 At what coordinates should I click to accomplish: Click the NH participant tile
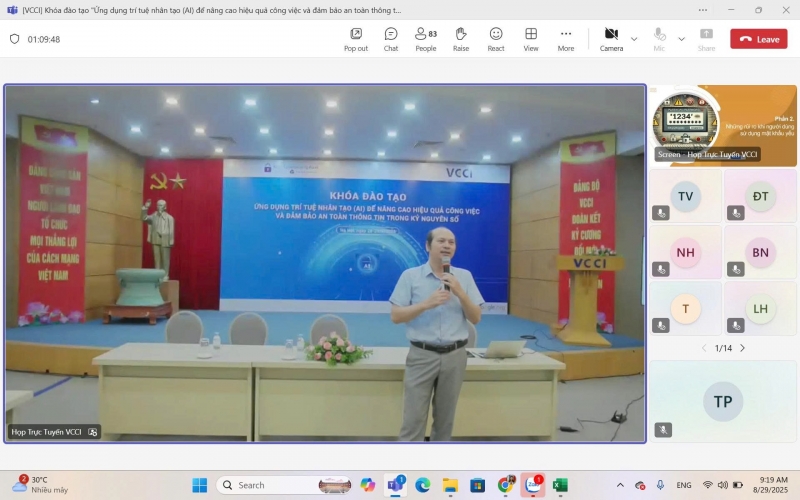click(686, 253)
